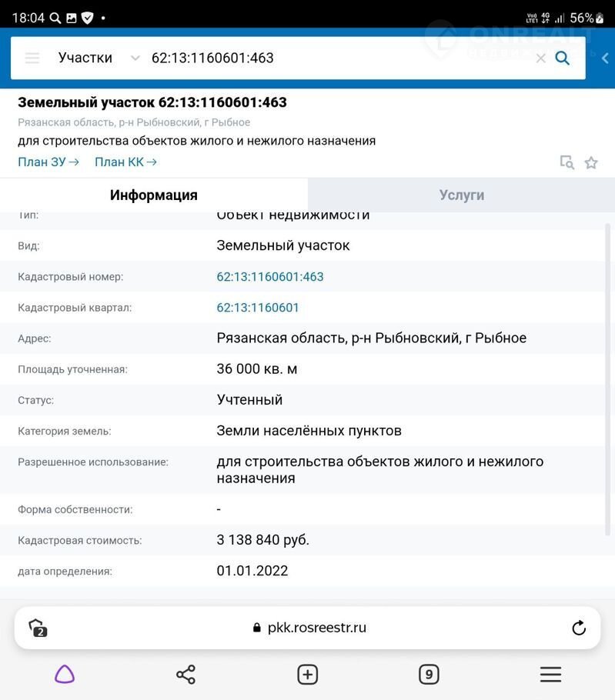Open cadastral quarter 62:13:1160601 link
615x700 pixels.
pyautogui.click(x=258, y=308)
